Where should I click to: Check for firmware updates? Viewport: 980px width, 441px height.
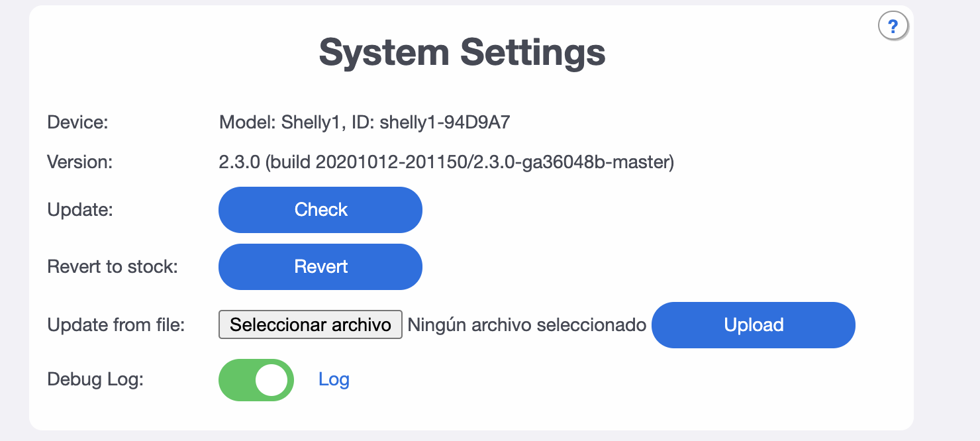click(x=320, y=210)
